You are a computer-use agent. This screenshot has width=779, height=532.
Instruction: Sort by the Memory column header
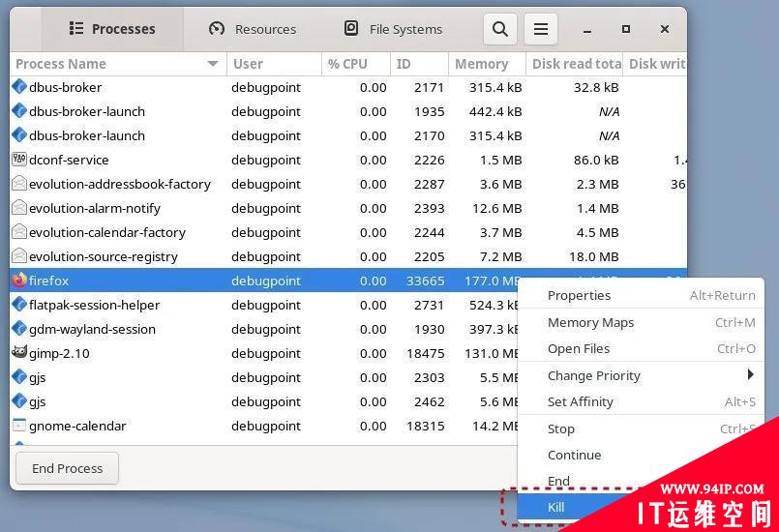coord(487,64)
